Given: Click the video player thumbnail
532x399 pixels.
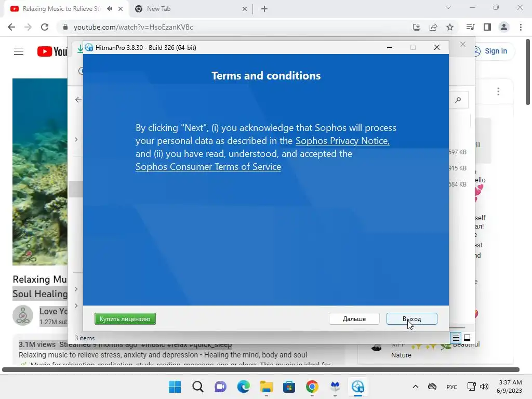Looking at the screenshot, I should point(39,171).
